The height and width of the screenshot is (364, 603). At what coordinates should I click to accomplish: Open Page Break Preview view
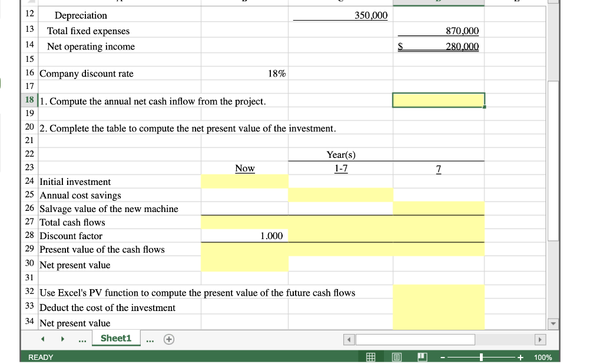tap(420, 357)
